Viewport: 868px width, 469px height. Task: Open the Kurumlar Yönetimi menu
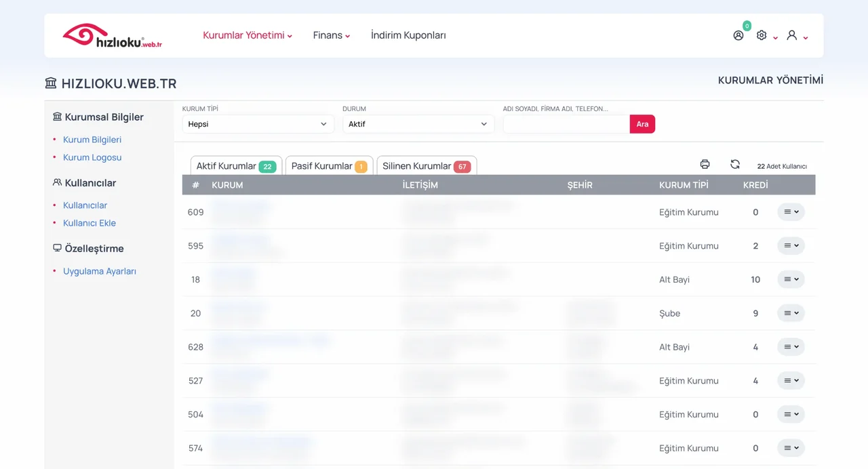248,35
